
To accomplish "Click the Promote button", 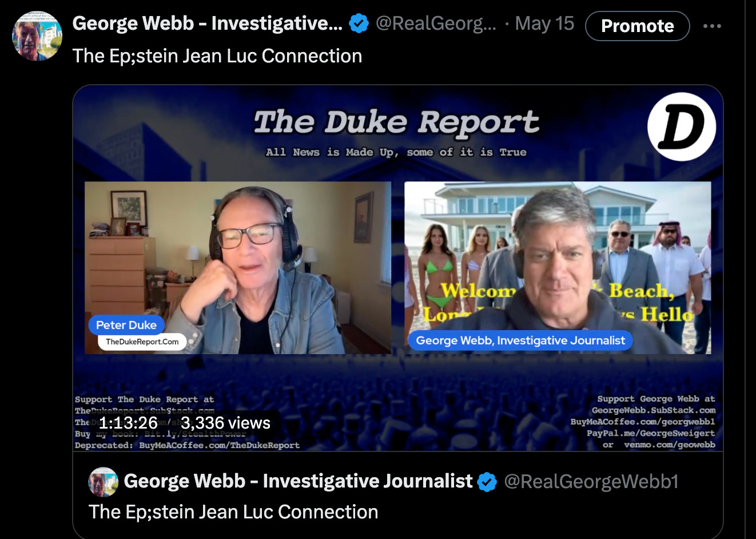I will click(637, 26).
